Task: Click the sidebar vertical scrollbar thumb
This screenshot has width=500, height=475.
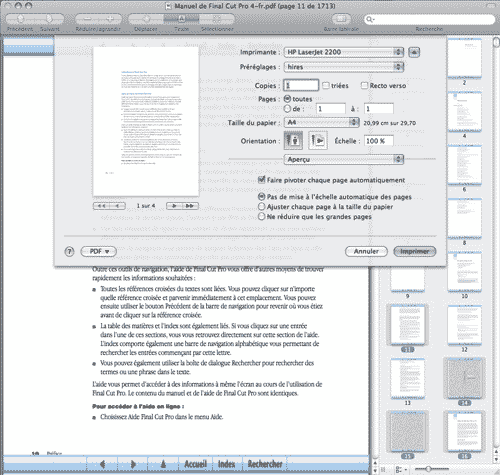Action: click(496, 42)
